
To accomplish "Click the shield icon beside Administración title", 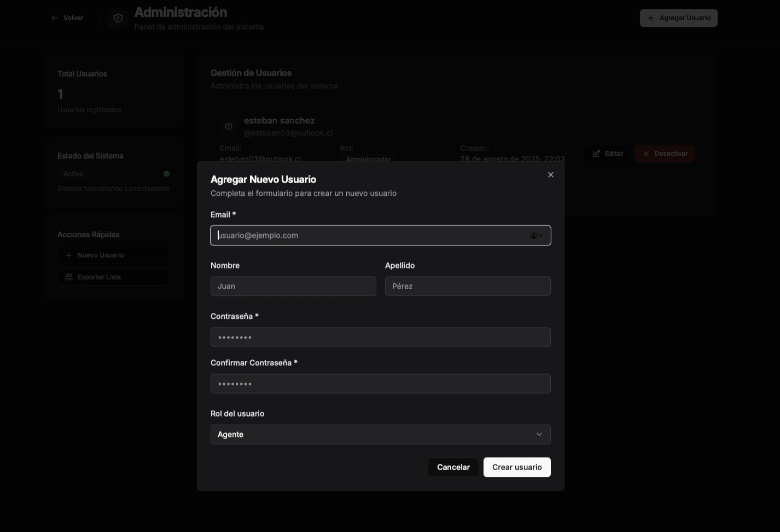I will (118, 17).
